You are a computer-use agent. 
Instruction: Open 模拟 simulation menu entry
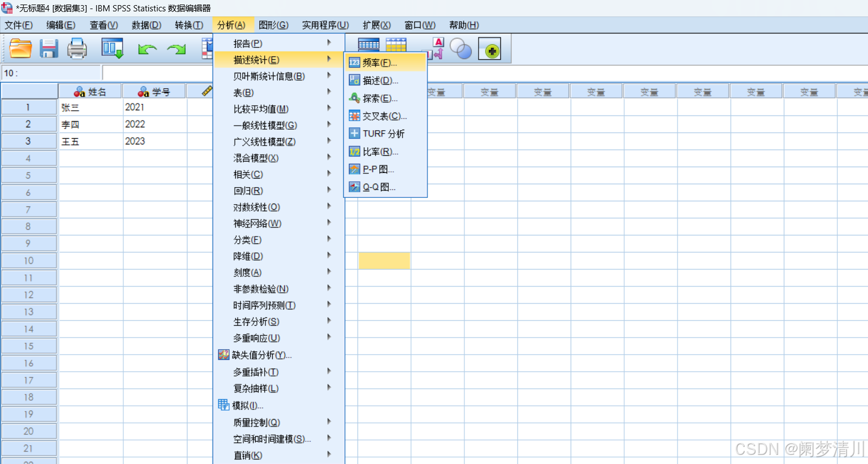pyautogui.click(x=279, y=405)
